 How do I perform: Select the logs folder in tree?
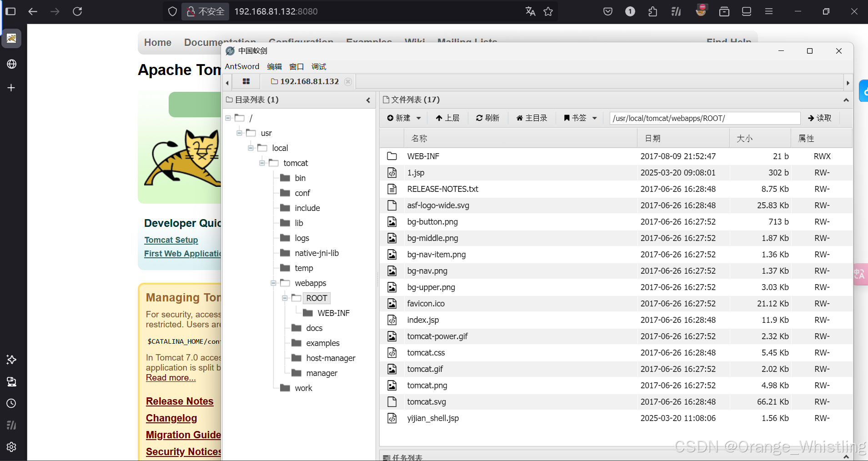[302, 238]
